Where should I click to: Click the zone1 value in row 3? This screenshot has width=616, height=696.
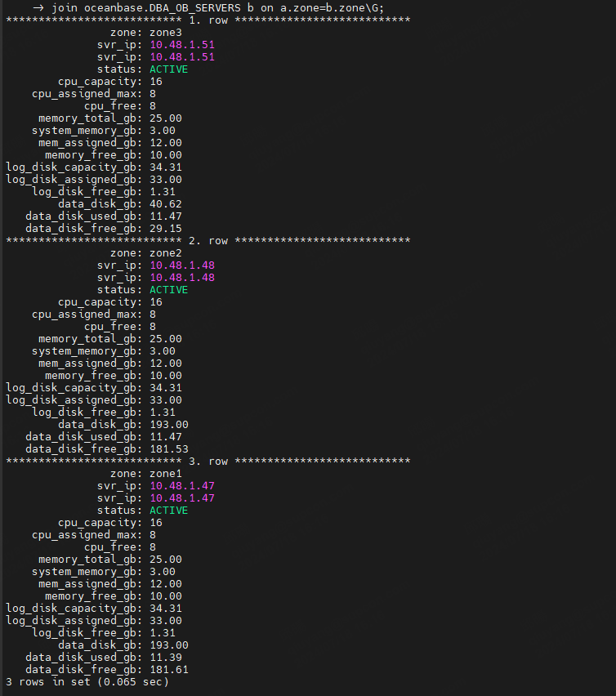[166, 474]
